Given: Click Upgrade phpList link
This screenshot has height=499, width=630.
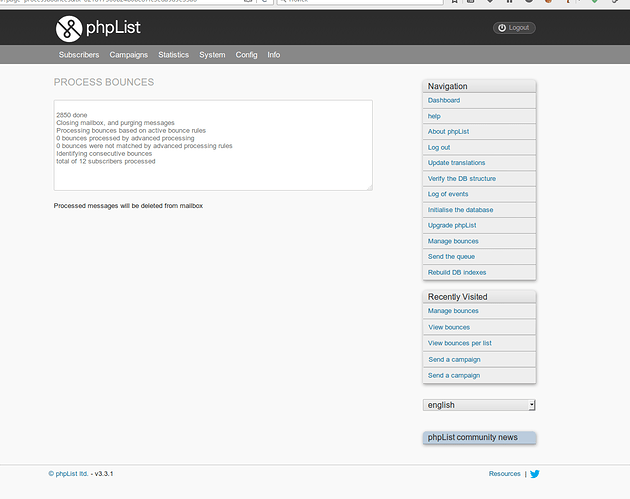Looking at the screenshot, I should pyautogui.click(x=452, y=225).
